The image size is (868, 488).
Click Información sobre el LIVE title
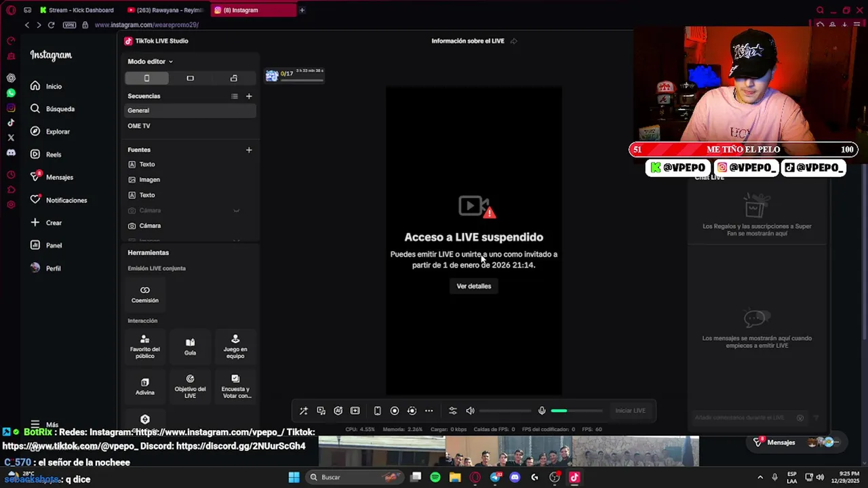(468, 41)
